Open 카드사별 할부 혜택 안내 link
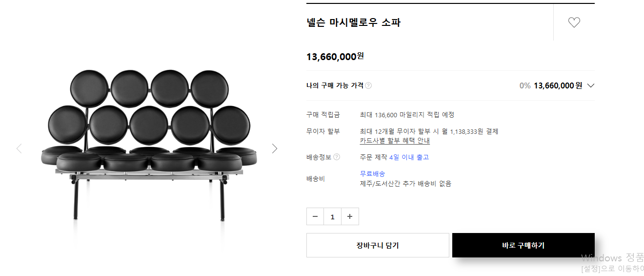 [x=395, y=141]
